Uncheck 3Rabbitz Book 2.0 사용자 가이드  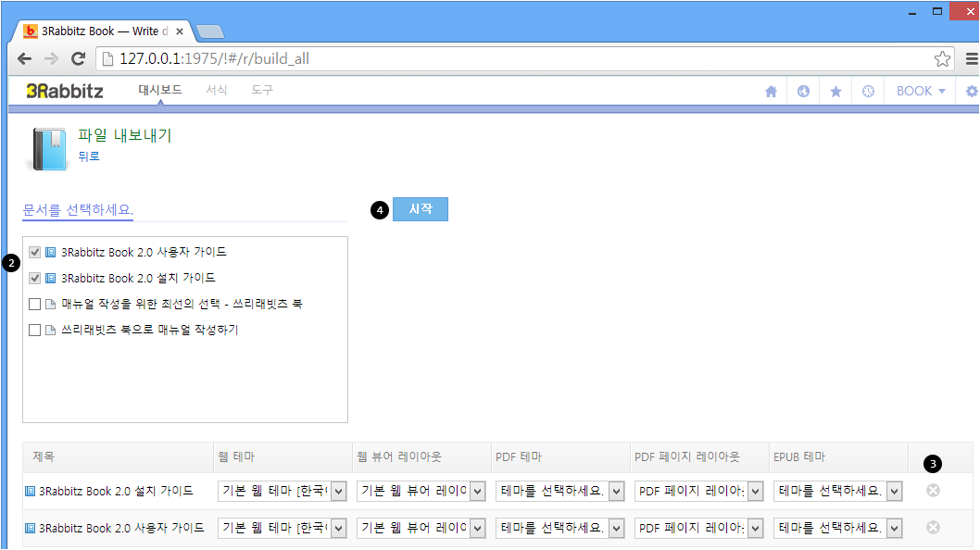pos(35,253)
